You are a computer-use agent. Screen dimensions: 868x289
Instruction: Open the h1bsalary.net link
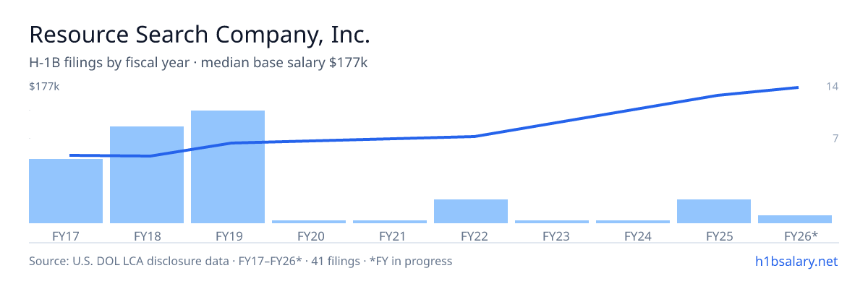coord(796,261)
